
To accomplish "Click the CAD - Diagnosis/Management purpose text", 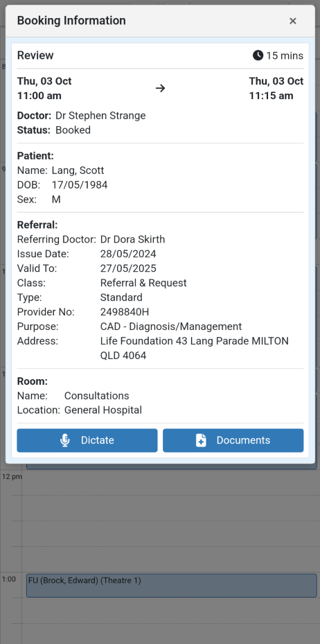I will [x=171, y=327].
